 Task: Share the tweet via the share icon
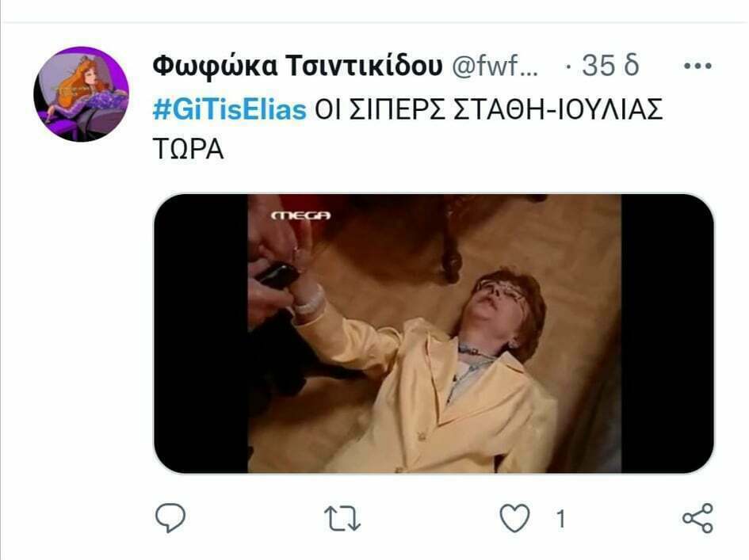click(x=698, y=518)
